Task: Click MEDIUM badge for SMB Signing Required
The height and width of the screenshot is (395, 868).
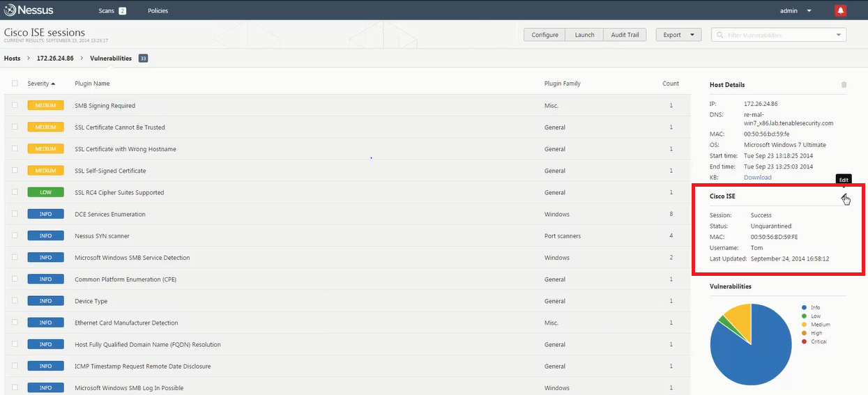Action: click(x=45, y=106)
